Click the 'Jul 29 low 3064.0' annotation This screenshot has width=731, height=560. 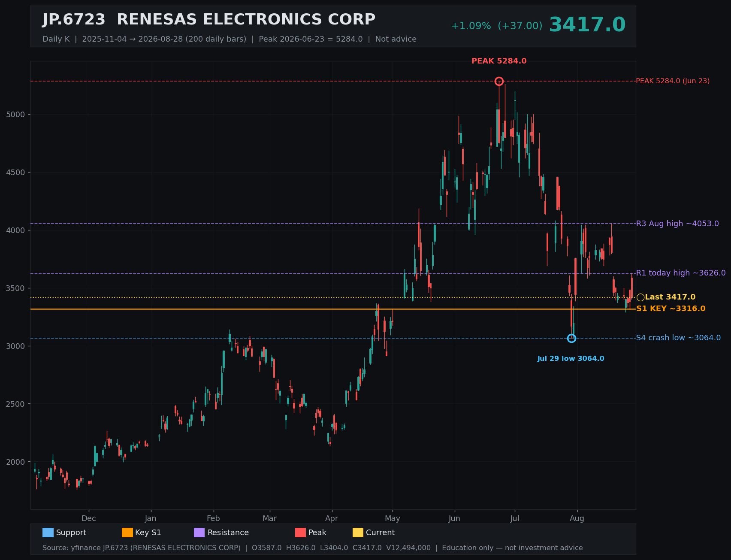tap(571, 359)
